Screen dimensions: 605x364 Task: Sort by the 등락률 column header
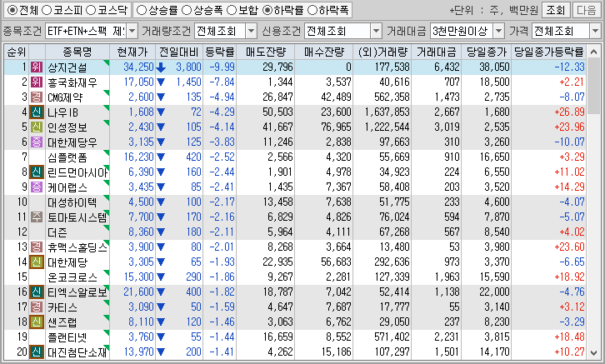[x=219, y=52]
